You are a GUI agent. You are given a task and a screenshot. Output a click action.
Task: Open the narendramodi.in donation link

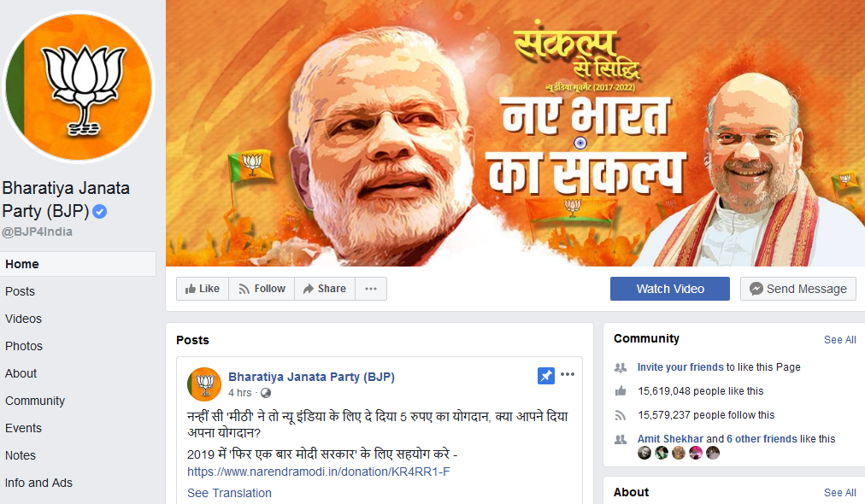[318, 472]
